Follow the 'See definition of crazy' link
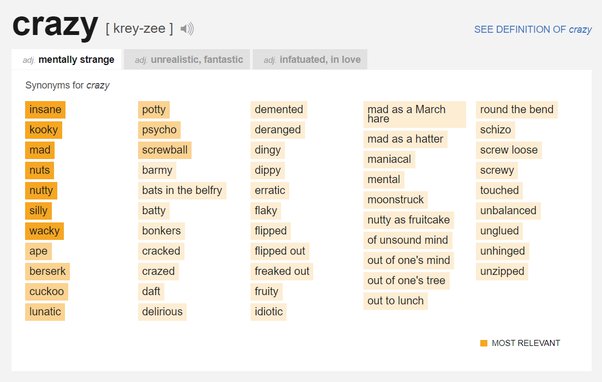 pyautogui.click(x=533, y=30)
